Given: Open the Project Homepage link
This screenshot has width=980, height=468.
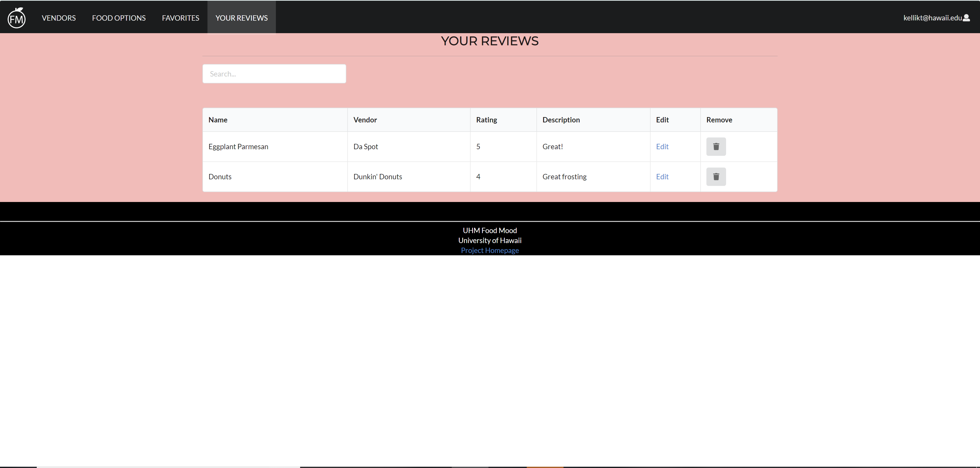Looking at the screenshot, I should tap(490, 250).
